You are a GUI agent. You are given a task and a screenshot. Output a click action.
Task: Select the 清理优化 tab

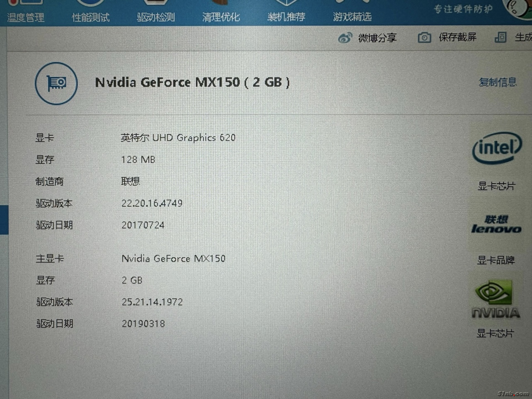pos(221,17)
